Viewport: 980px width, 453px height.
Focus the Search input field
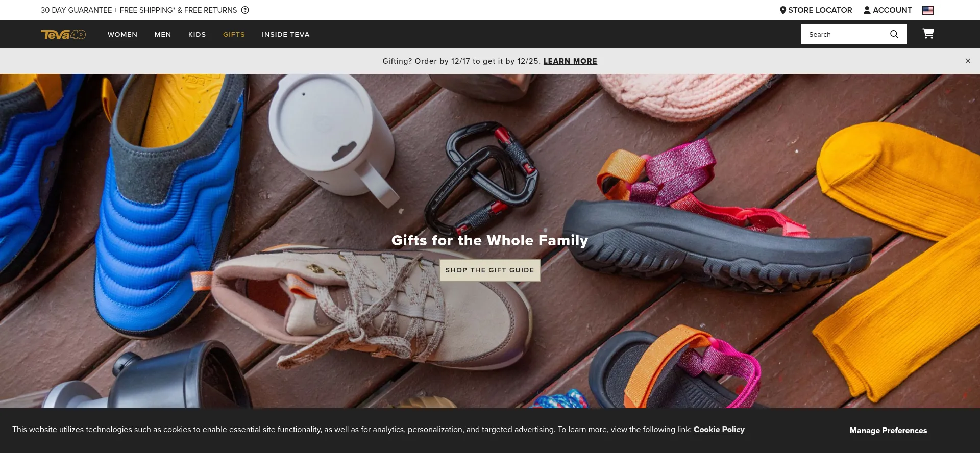845,34
